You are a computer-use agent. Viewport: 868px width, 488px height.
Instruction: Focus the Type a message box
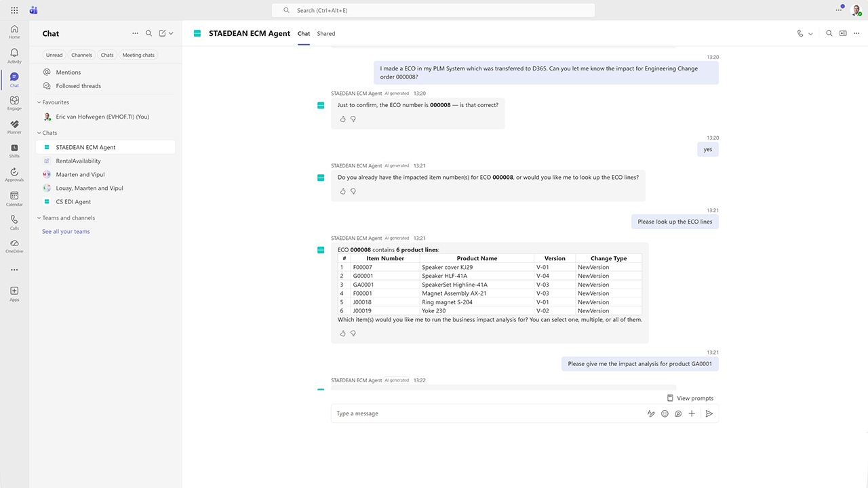coord(488,413)
